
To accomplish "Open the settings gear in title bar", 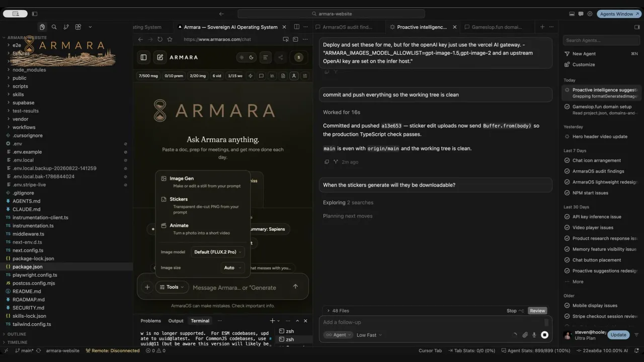I will (590, 14).
